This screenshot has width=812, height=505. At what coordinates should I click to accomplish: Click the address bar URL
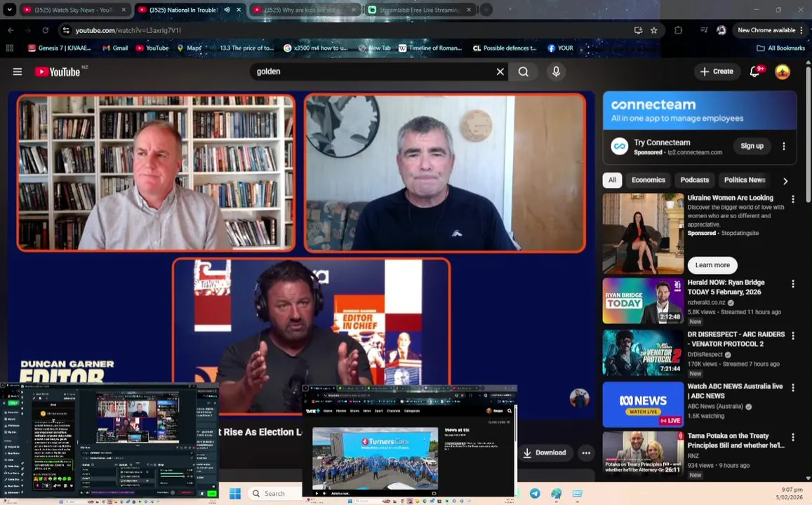click(x=128, y=30)
